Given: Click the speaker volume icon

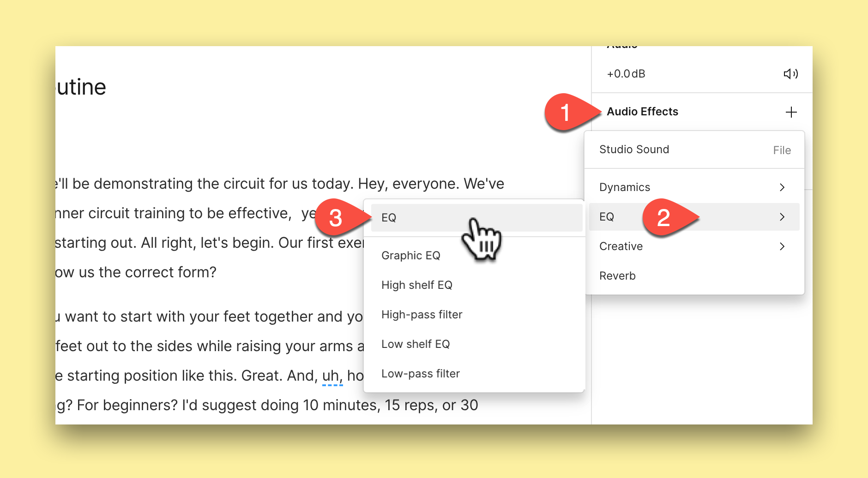Looking at the screenshot, I should point(791,74).
